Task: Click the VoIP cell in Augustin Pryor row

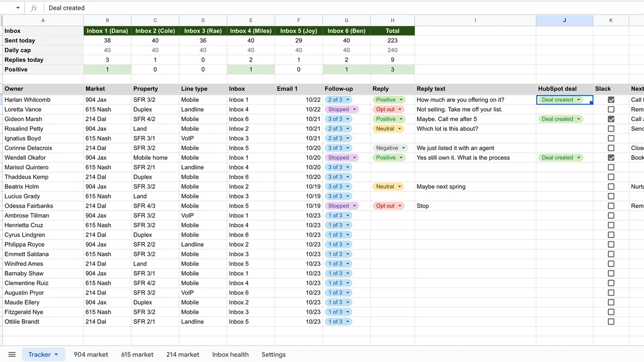Action: coord(203,293)
